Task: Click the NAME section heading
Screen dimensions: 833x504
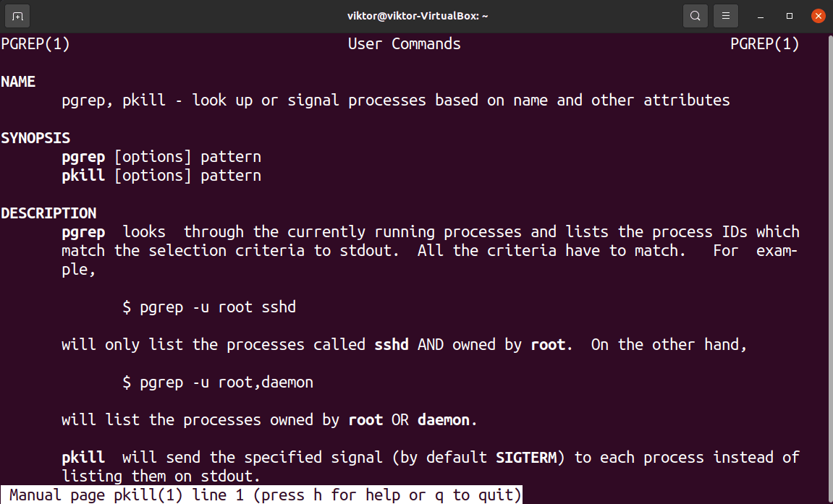Action: pyautogui.click(x=18, y=81)
